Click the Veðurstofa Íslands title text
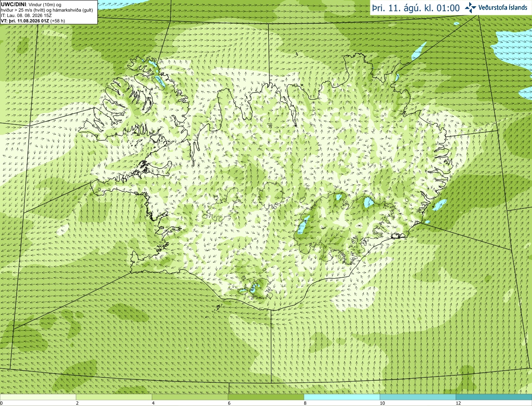Viewport: 532px width, 406px height. 503,7
